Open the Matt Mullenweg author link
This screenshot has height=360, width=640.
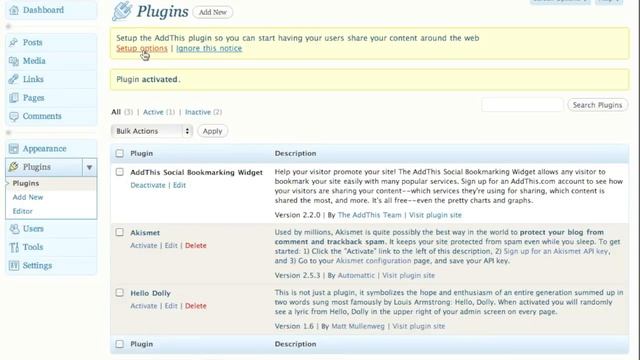(358, 326)
